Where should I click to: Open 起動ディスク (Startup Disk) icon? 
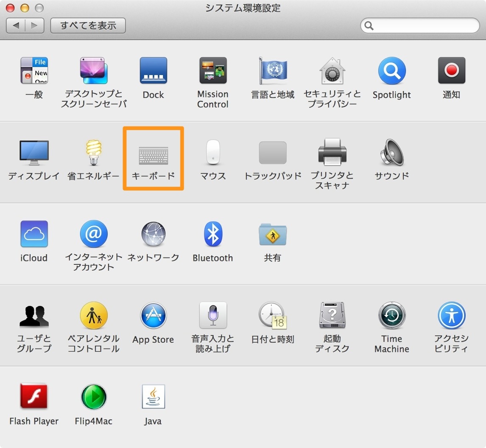[332, 315]
